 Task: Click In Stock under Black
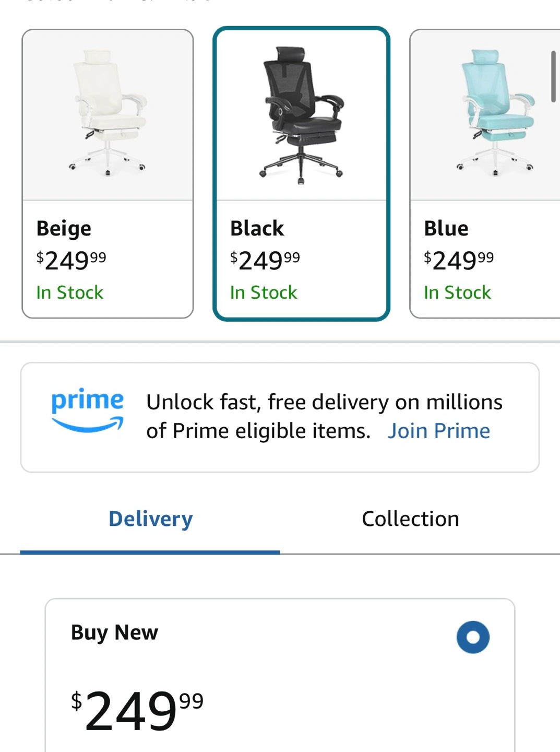tap(264, 292)
